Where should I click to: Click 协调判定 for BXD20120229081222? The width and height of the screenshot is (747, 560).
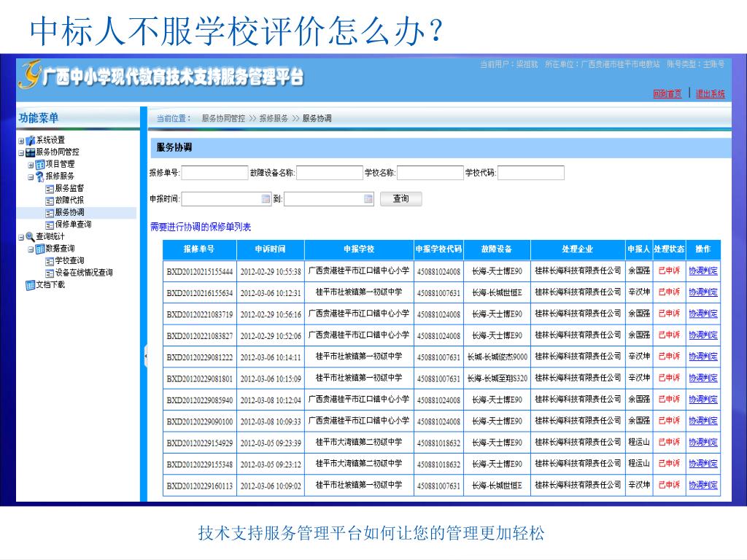point(703,356)
